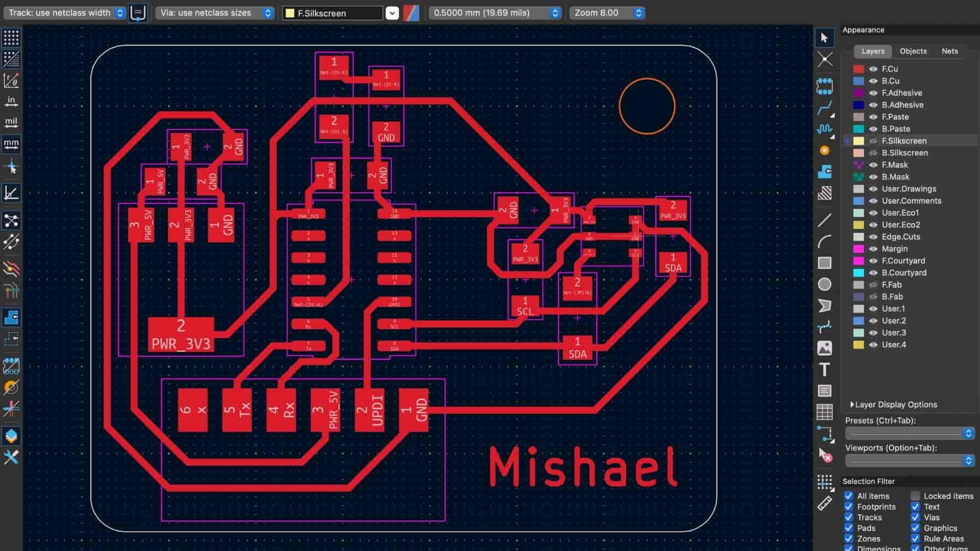The image size is (980, 551).
Task: Switch to the Nets tab
Action: (949, 51)
